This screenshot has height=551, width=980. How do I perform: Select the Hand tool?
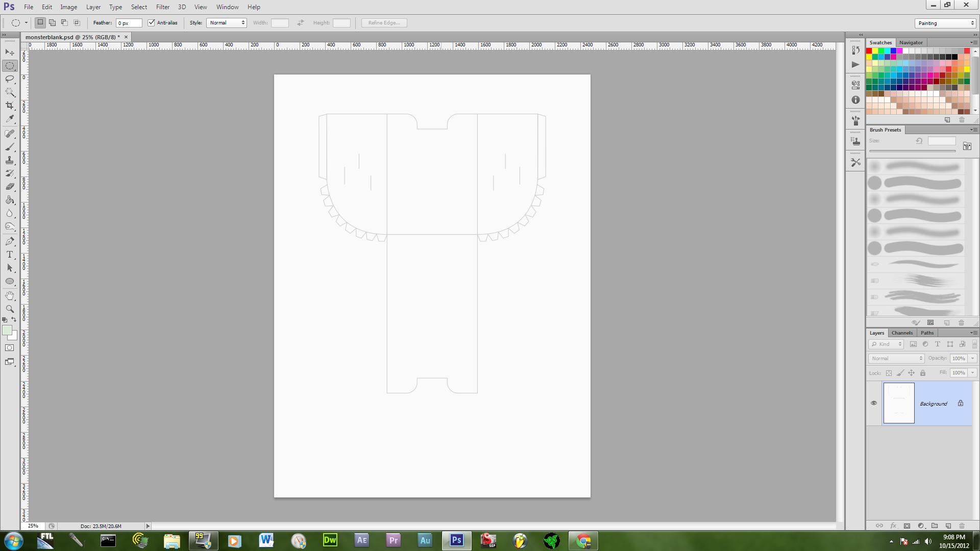click(10, 296)
